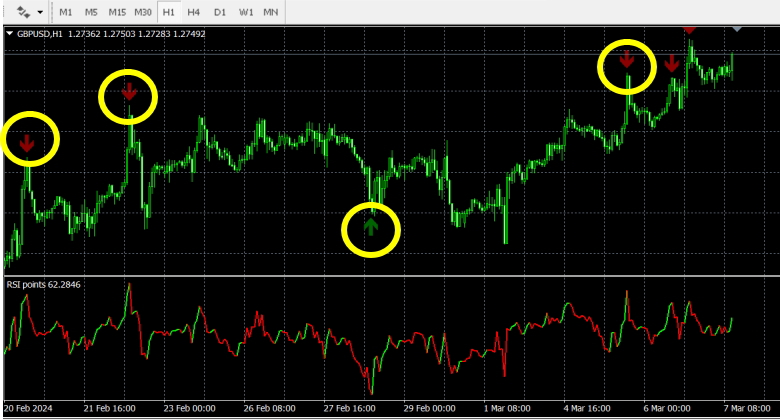This screenshot has width=780, height=420.
Task: Click the active H1 timeframe button
Action: 169,12
